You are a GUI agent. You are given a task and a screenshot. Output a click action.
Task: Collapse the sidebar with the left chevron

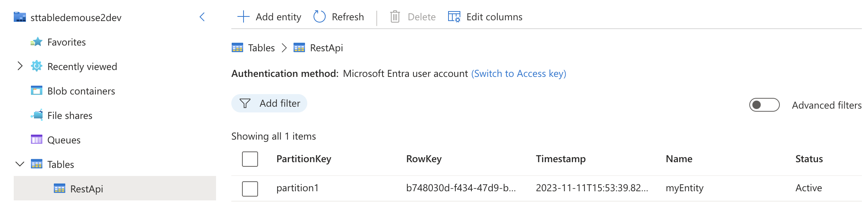point(202,17)
